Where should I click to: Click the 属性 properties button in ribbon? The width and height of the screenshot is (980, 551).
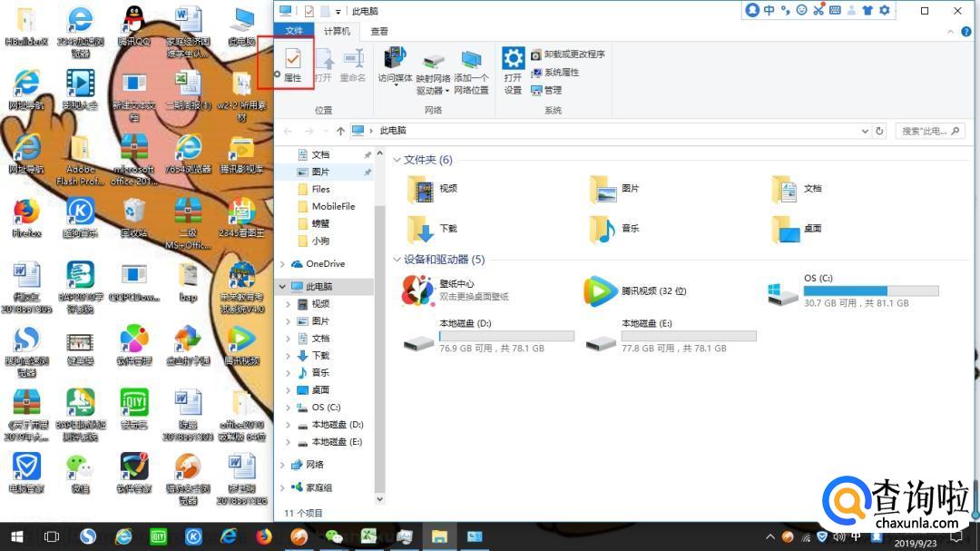tap(292, 65)
